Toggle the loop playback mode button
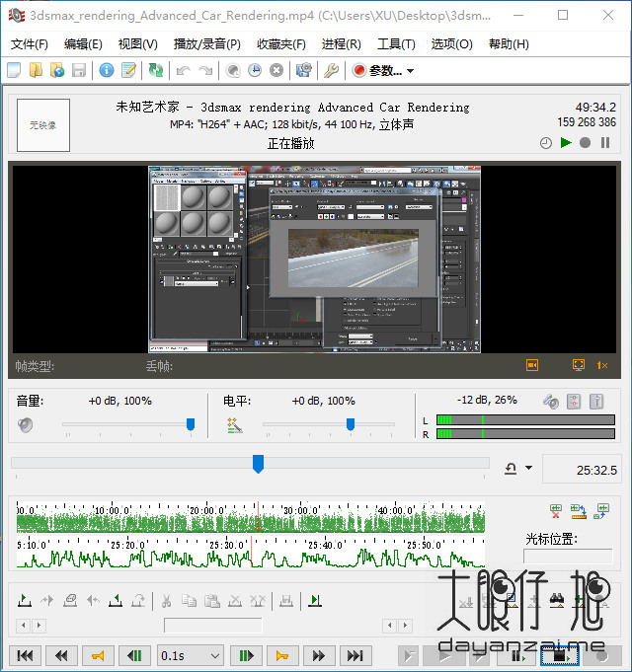The width and height of the screenshot is (632, 672). tap(511, 468)
